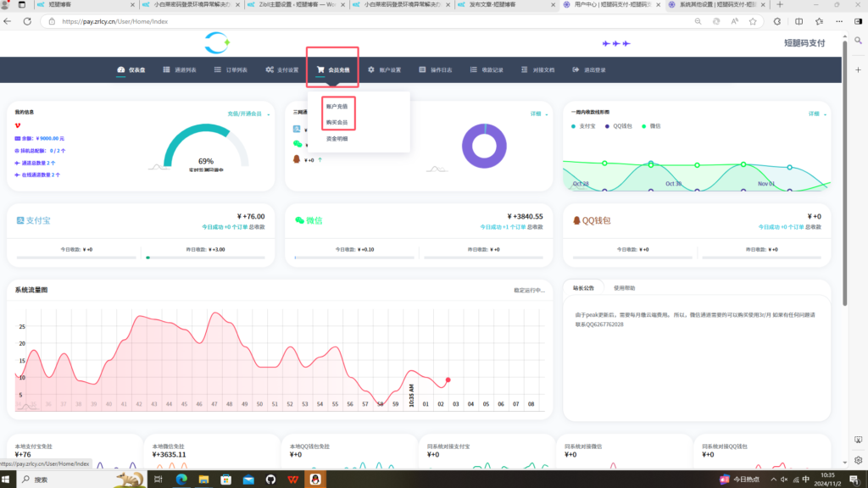Click 在线通道数量 2个 info line
Screen dimensions: 868x488
tap(37, 175)
